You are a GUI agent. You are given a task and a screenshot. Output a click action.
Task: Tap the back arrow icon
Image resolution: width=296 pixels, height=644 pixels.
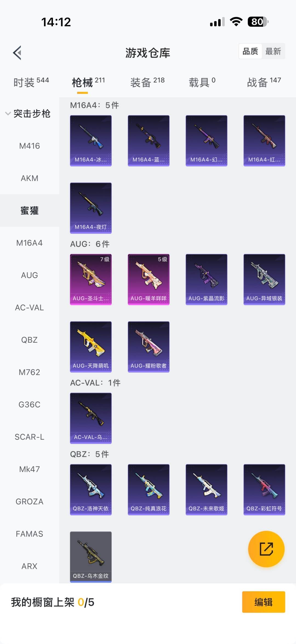click(x=17, y=53)
